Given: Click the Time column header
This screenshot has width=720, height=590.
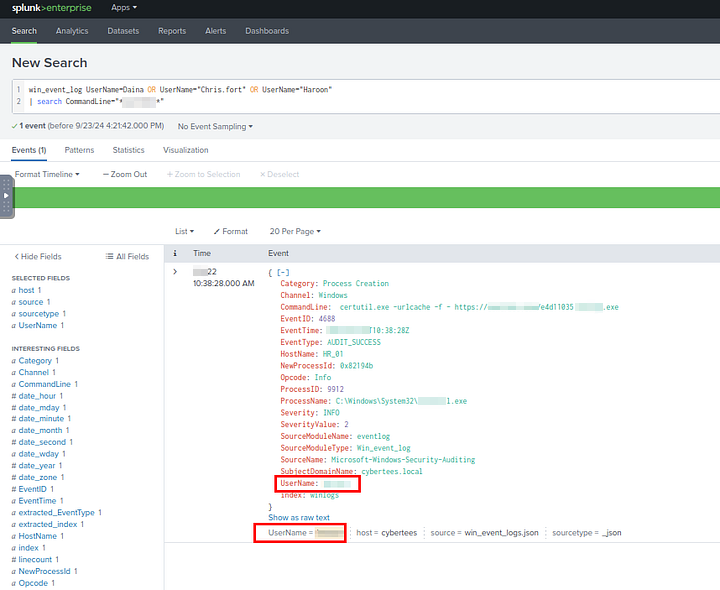Looking at the screenshot, I should 202,253.
